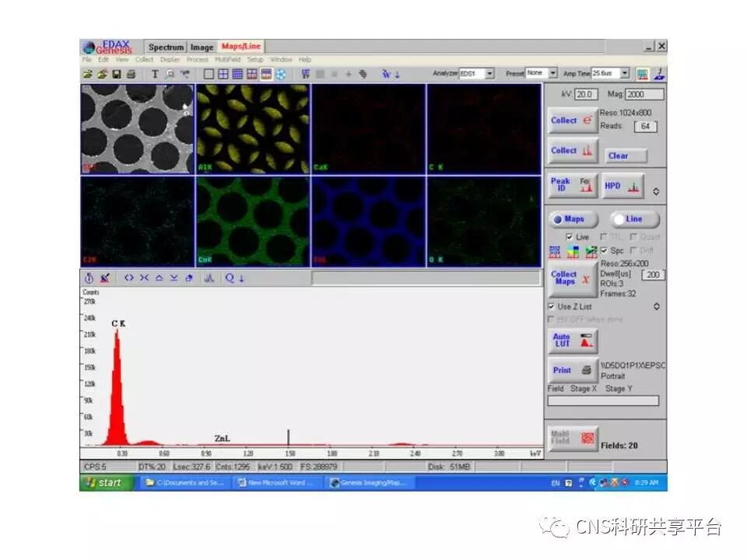The width and height of the screenshot is (747, 560).
Task: Click the clock timer icon in spectrum toolbar
Action: [x=89, y=278]
